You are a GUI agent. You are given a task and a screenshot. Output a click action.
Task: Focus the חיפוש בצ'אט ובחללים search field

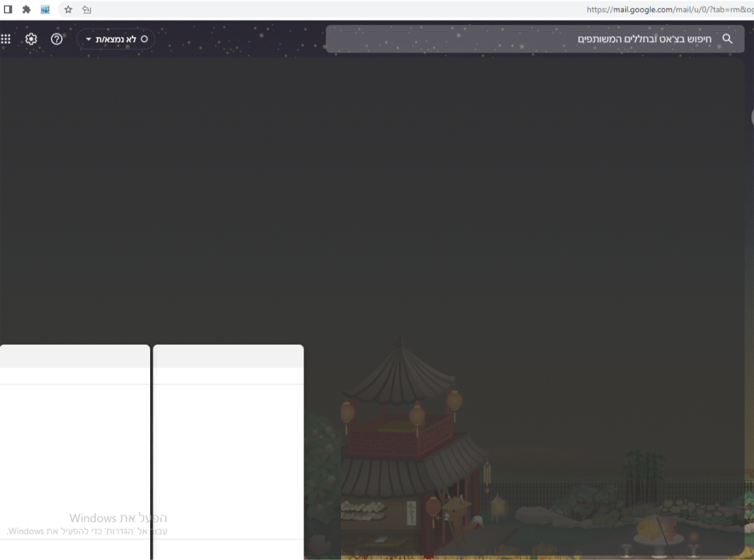point(535,39)
